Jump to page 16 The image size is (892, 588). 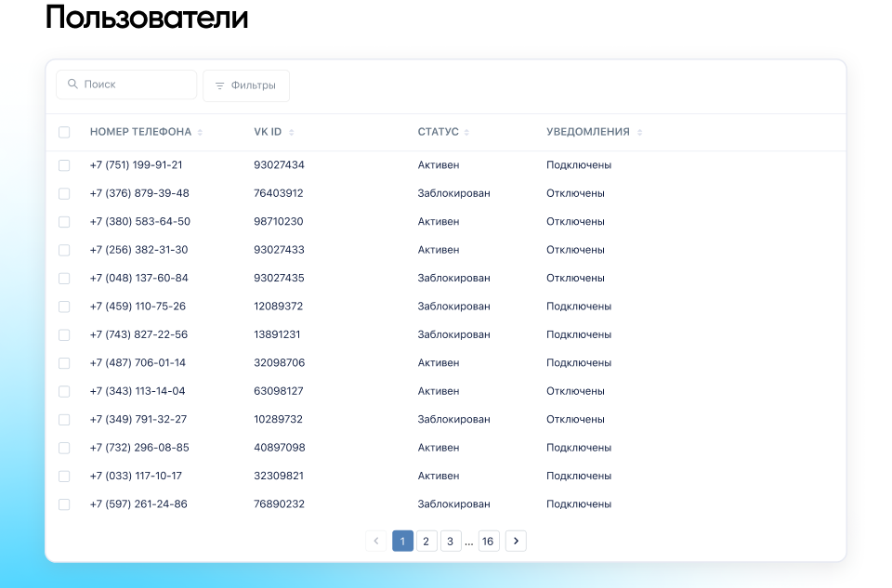(489, 541)
